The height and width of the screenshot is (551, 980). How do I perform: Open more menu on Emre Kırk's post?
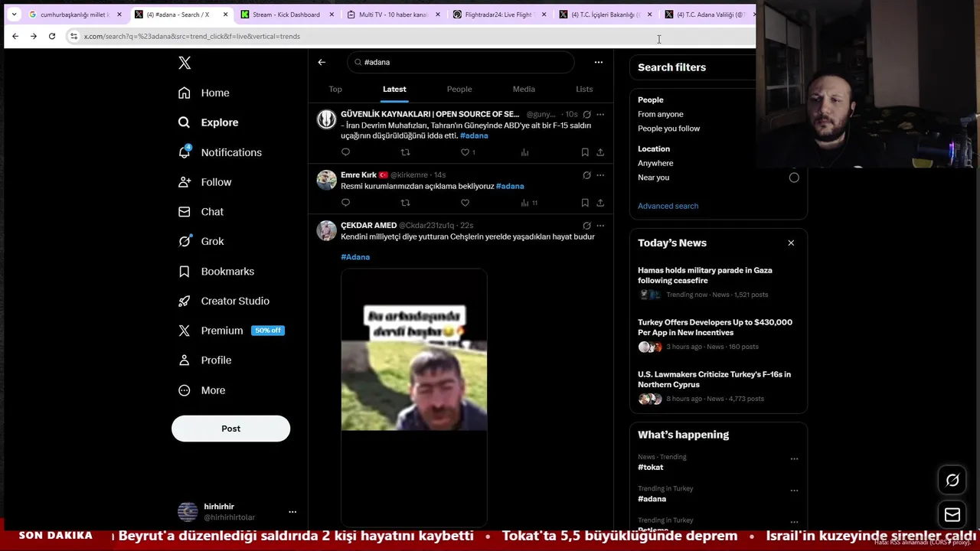tap(600, 175)
